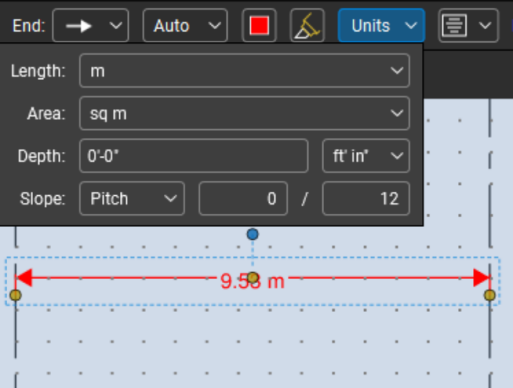Open the Depth ft' in" unit dropdown

click(x=366, y=156)
